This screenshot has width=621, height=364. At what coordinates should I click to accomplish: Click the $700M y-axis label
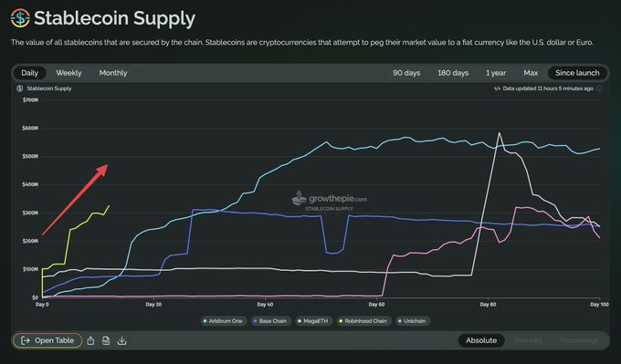[x=30, y=100]
